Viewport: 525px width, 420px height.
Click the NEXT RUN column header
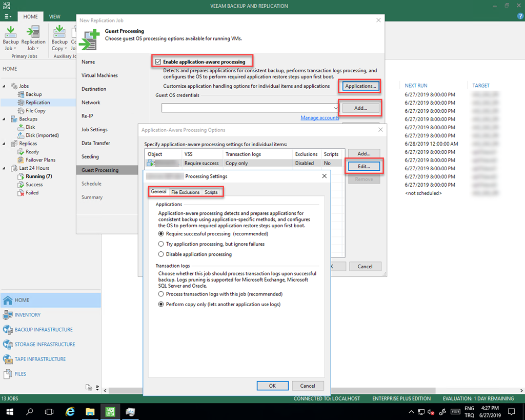pyautogui.click(x=416, y=86)
